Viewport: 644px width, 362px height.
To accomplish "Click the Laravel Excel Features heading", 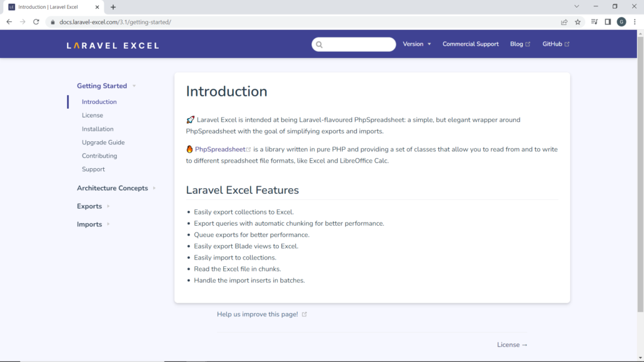I will [243, 190].
